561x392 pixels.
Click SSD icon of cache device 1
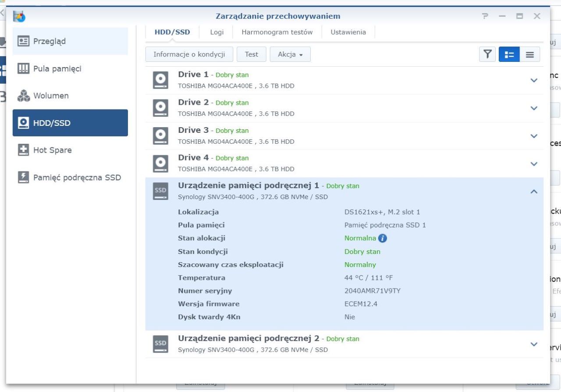click(160, 192)
